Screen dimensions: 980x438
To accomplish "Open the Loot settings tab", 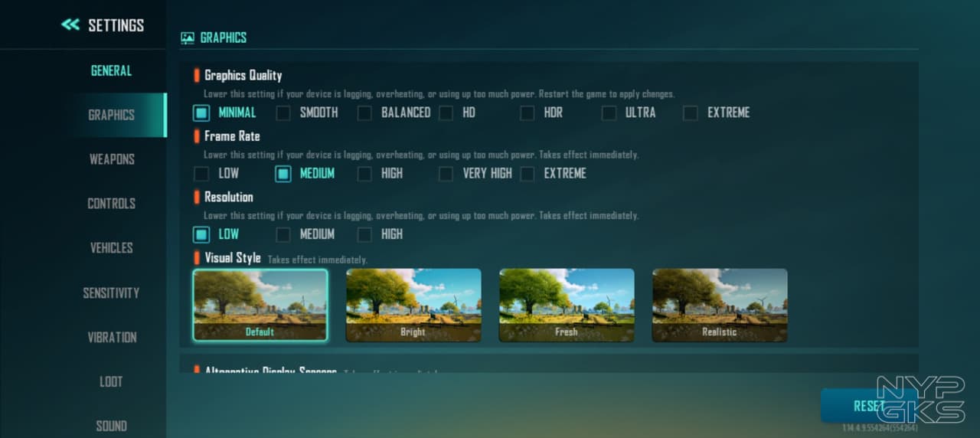I will 112,381.
